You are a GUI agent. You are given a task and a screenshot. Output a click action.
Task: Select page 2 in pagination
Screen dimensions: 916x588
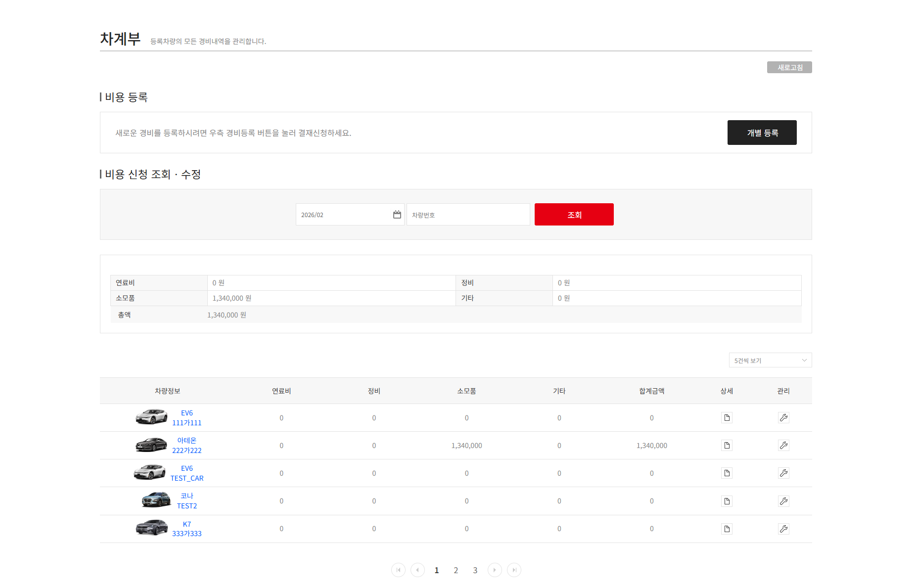point(456,570)
